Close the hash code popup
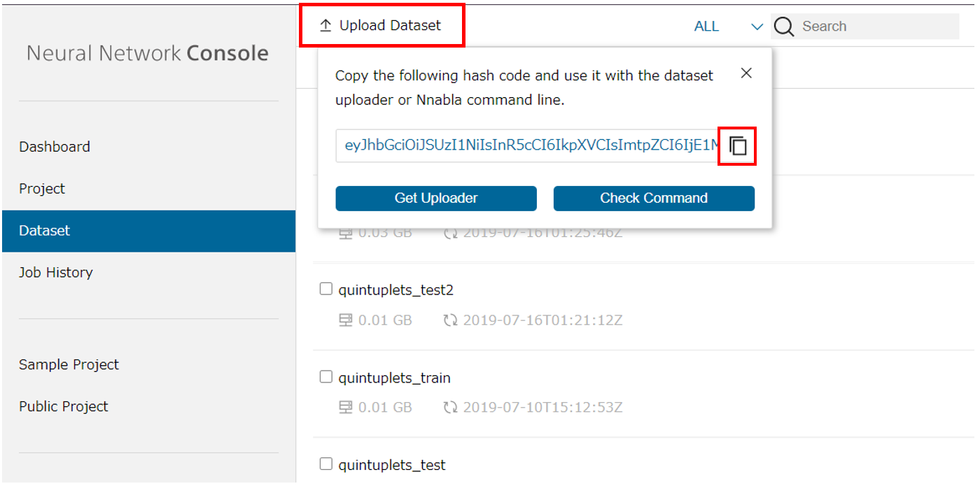Viewport: 980px width, 486px height. click(x=746, y=73)
